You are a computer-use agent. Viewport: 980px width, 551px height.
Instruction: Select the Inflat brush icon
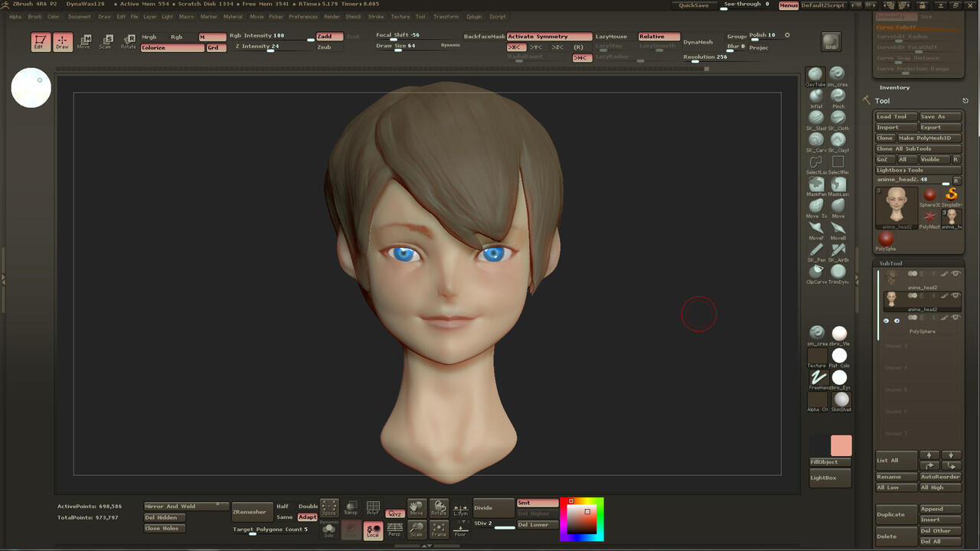pyautogui.click(x=816, y=96)
